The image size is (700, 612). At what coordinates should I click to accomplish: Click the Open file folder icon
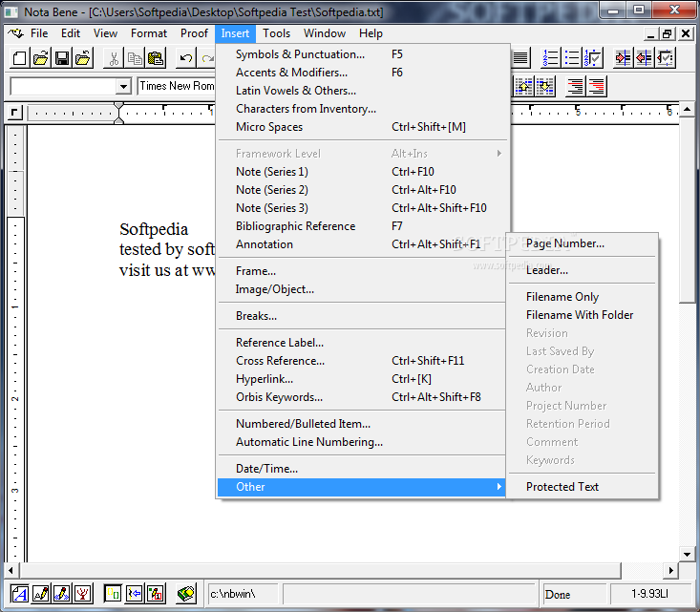click(41, 58)
